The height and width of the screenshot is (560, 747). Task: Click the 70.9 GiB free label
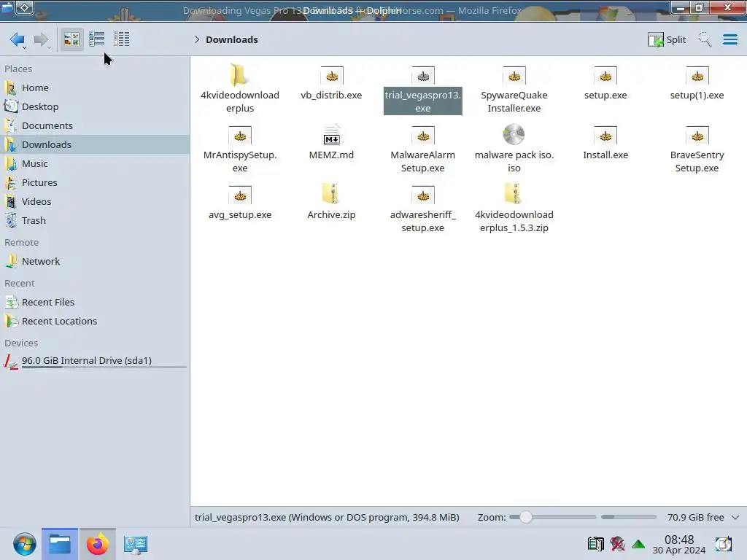point(695,517)
